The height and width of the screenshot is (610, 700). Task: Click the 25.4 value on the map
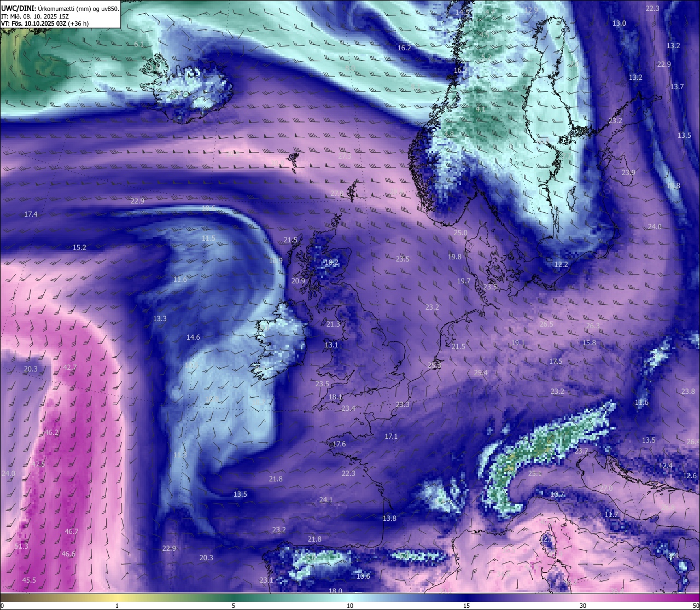(x=481, y=373)
